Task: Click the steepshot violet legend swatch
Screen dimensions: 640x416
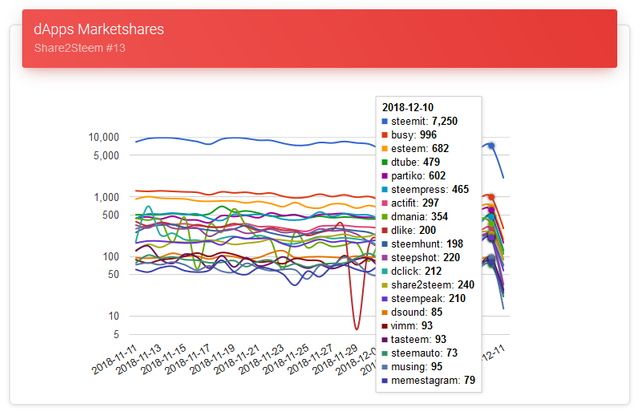Action: pos(384,258)
